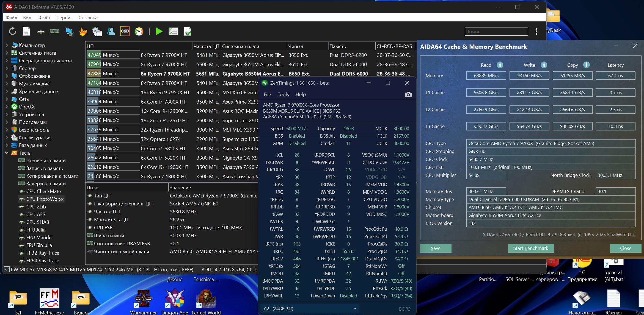Collapse the Тесты tree node

pos(7,153)
